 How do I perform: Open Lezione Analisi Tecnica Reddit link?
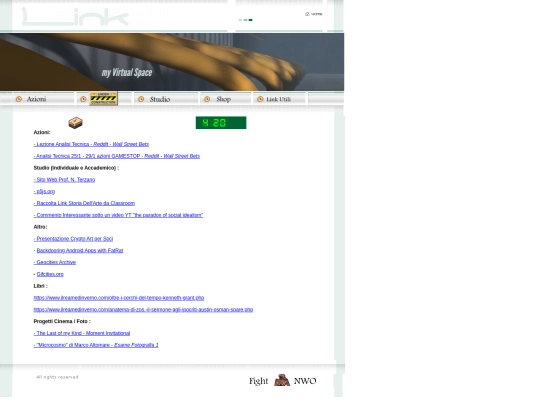(91, 144)
